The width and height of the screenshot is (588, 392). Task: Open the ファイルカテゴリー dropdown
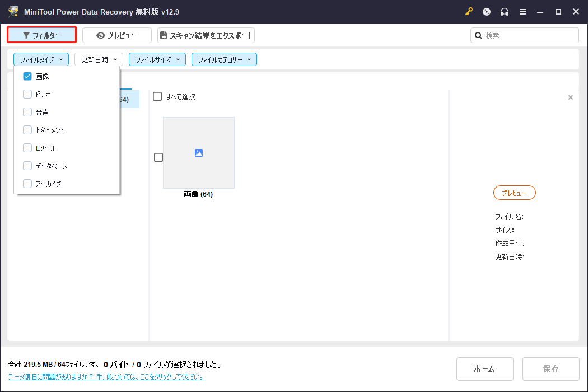224,59
